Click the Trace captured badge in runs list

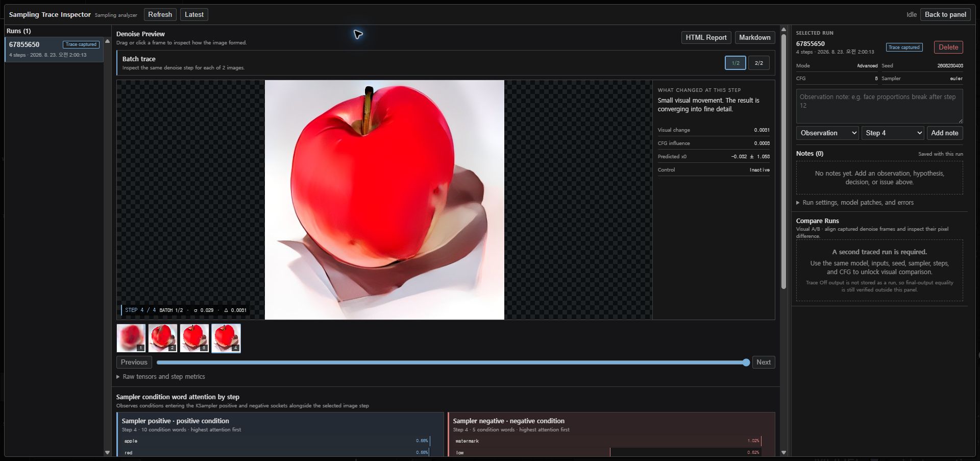81,44
